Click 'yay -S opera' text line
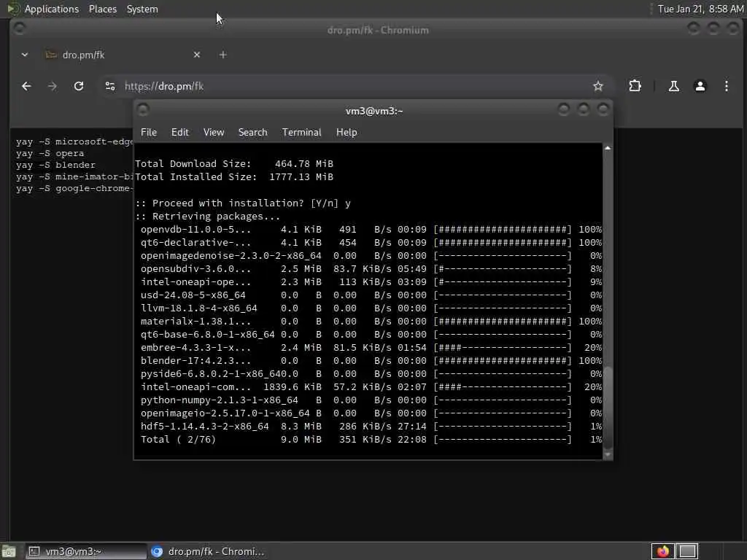Viewport: 747px width, 560px height. pyautogui.click(x=50, y=153)
